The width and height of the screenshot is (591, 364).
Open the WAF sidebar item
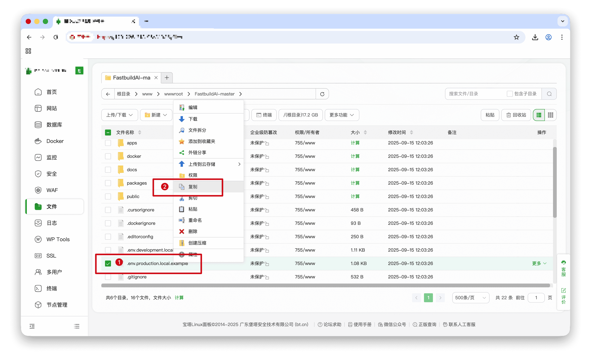pos(52,190)
